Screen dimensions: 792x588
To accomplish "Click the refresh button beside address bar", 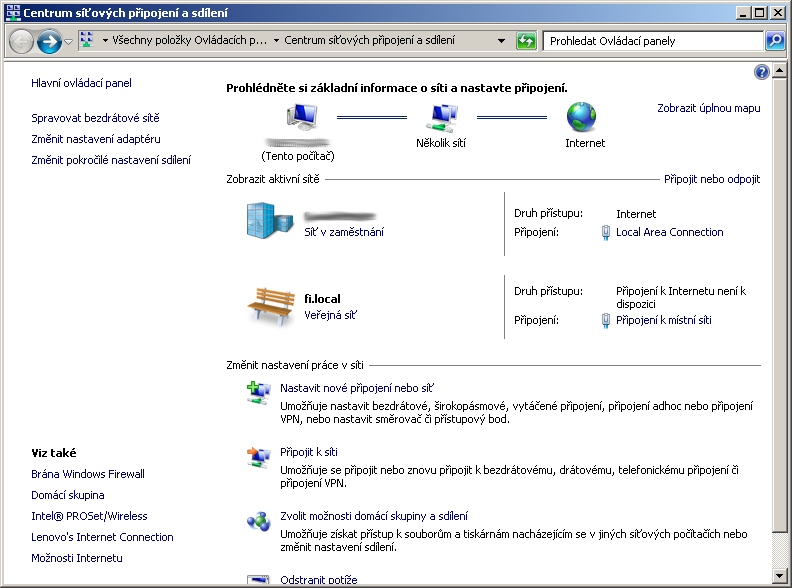I will (526, 41).
